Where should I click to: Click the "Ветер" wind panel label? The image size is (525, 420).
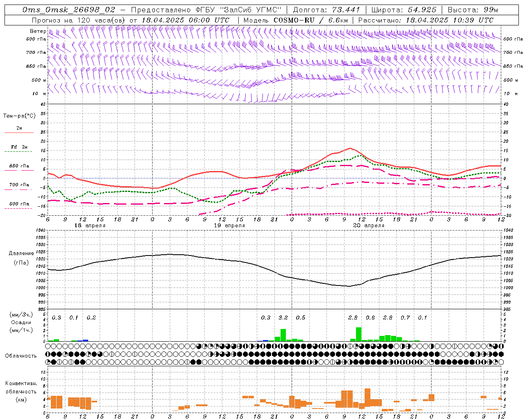pos(38,31)
